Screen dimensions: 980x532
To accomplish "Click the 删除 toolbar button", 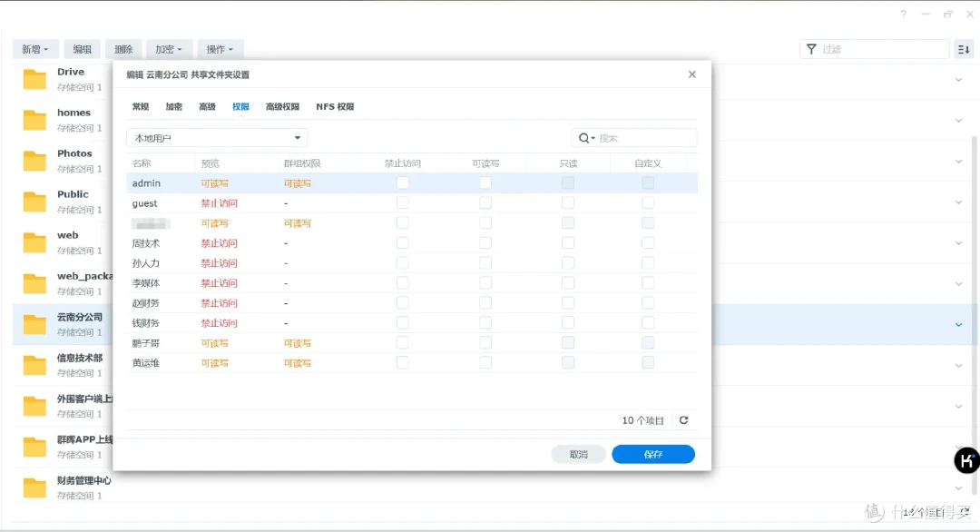I will pyautogui.click(x=123, y=49).
